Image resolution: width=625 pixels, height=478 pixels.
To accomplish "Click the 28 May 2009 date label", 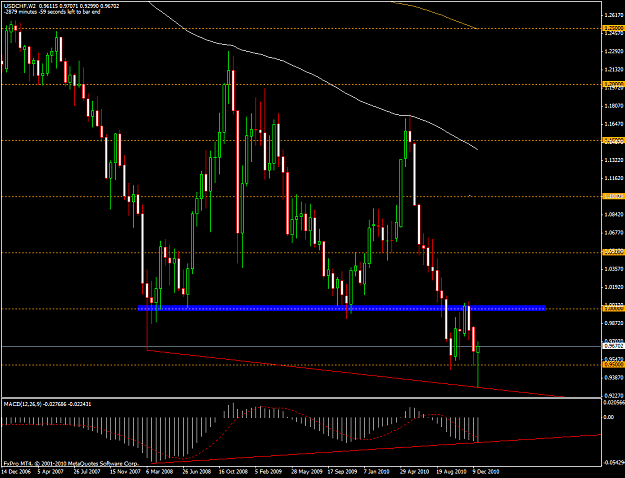I will [305, 472].
